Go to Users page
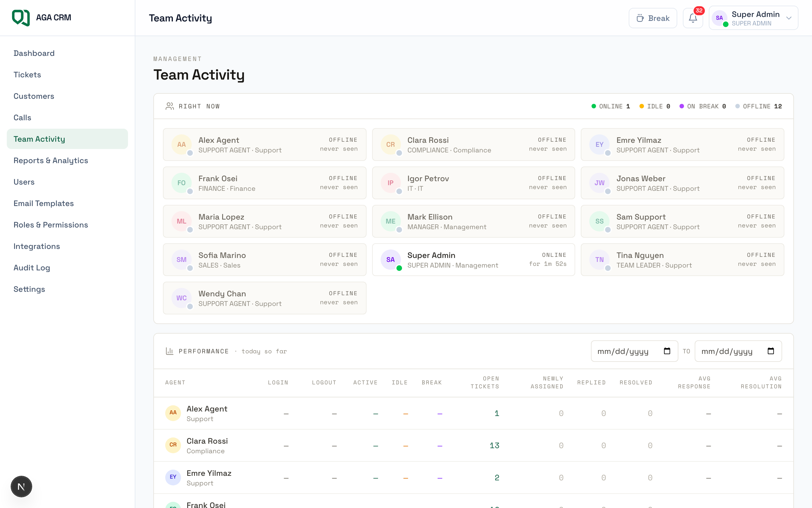The image size is (812, 508). click(67, 182)
